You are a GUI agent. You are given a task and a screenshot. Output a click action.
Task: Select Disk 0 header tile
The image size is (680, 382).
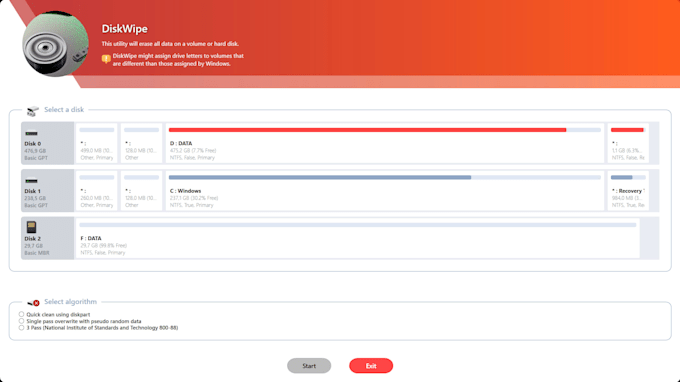[48, 143]
